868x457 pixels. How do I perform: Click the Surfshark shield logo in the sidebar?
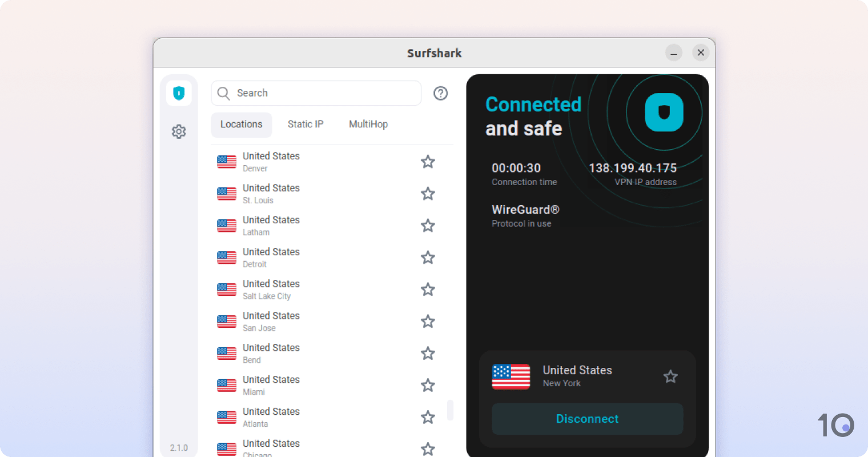pos(179,93)
